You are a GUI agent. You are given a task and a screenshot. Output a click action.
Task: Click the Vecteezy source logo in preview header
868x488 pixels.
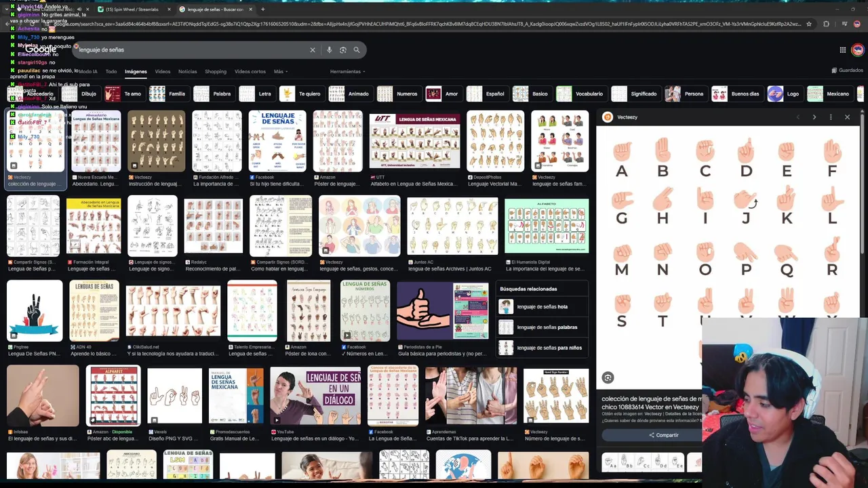tap(608, 117)
